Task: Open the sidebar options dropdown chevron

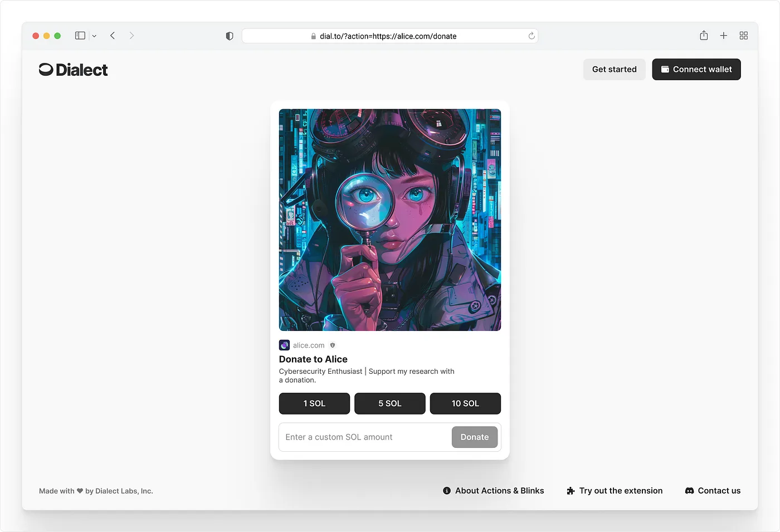Action: [94, 36]
